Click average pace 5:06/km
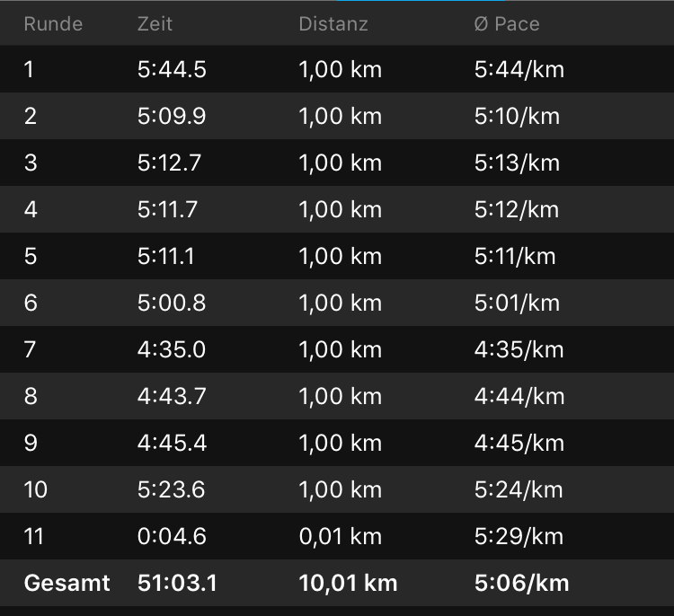This screenshot has width=674, height=616. click(x=521, y=584)
